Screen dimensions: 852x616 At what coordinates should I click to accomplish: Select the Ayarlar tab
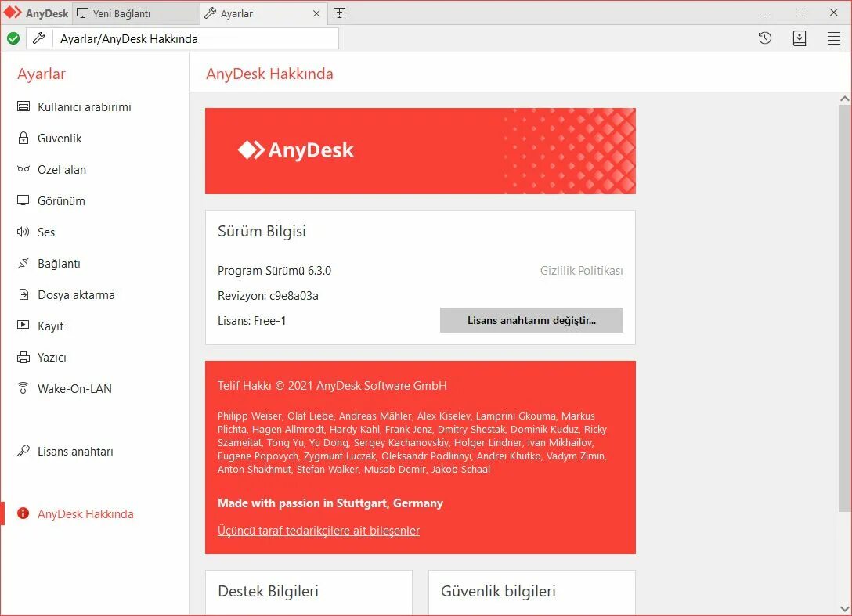(264, 13)
